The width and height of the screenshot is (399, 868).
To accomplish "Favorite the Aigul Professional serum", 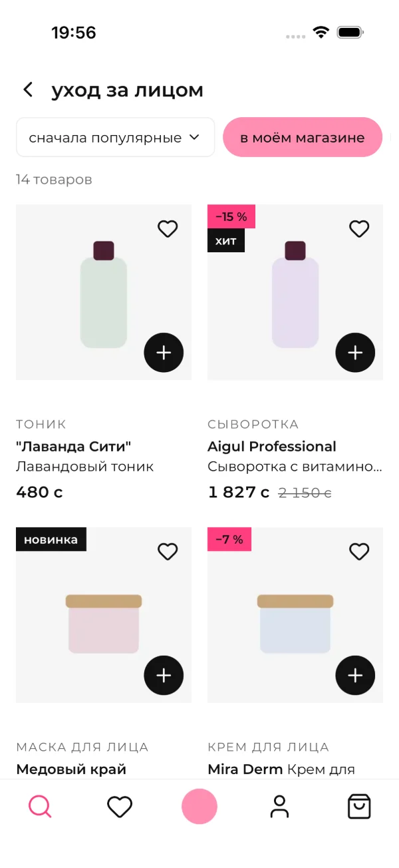I will tap(359, 229).
